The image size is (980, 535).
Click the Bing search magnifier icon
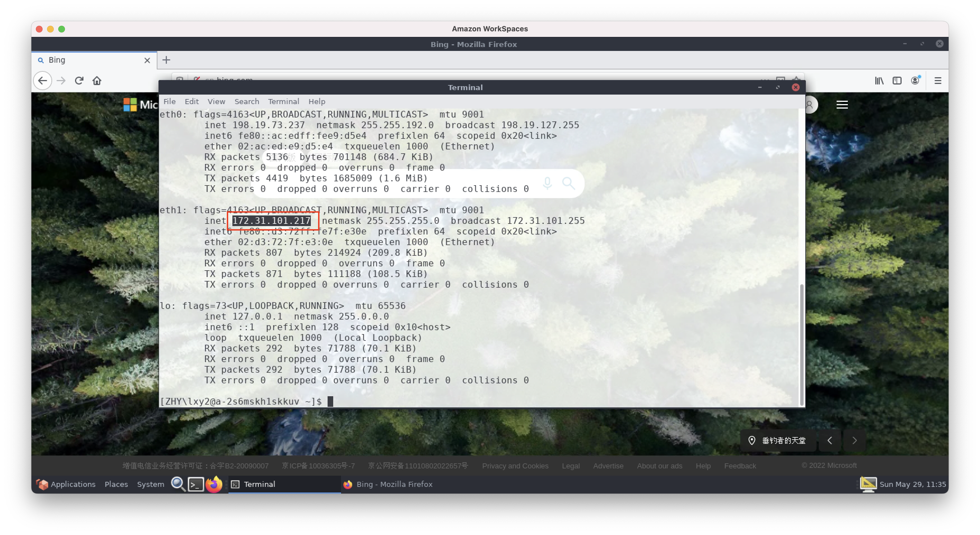pos(568,183)
